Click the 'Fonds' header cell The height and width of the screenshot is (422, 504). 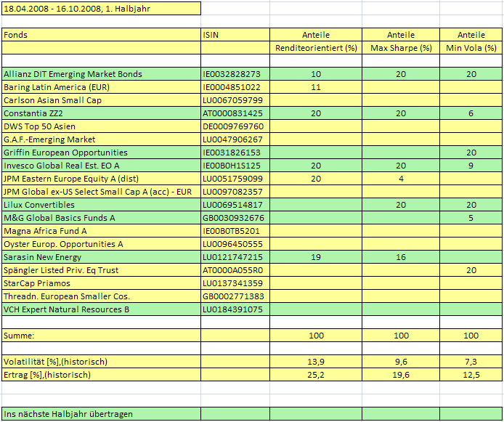101,35
